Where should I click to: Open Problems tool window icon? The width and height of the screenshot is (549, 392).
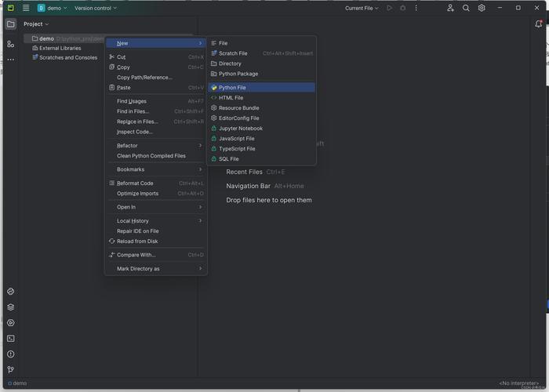point(11,354)
